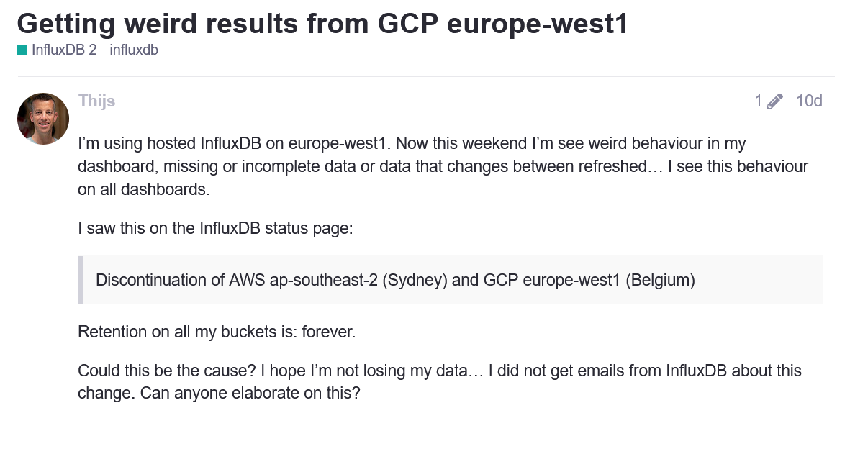Select the influxdb tag
Screen dimensions: 868x449
[x=134, y=50]
